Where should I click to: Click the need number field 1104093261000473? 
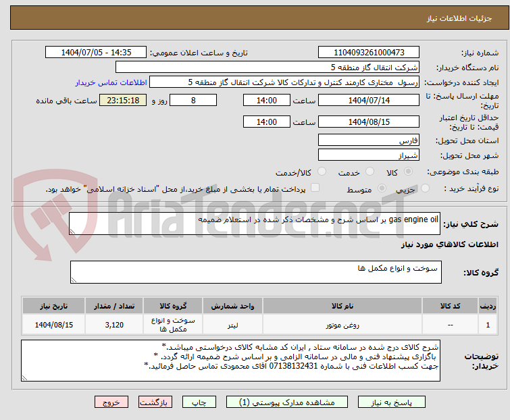click(x=369, y=53)
